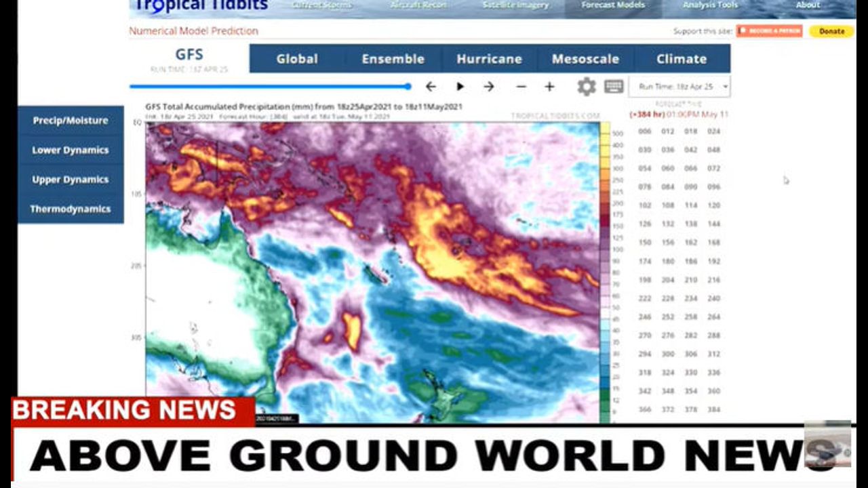Click the previous frame left arrow
Screen dimensions: 868x488
pos(431,87)
